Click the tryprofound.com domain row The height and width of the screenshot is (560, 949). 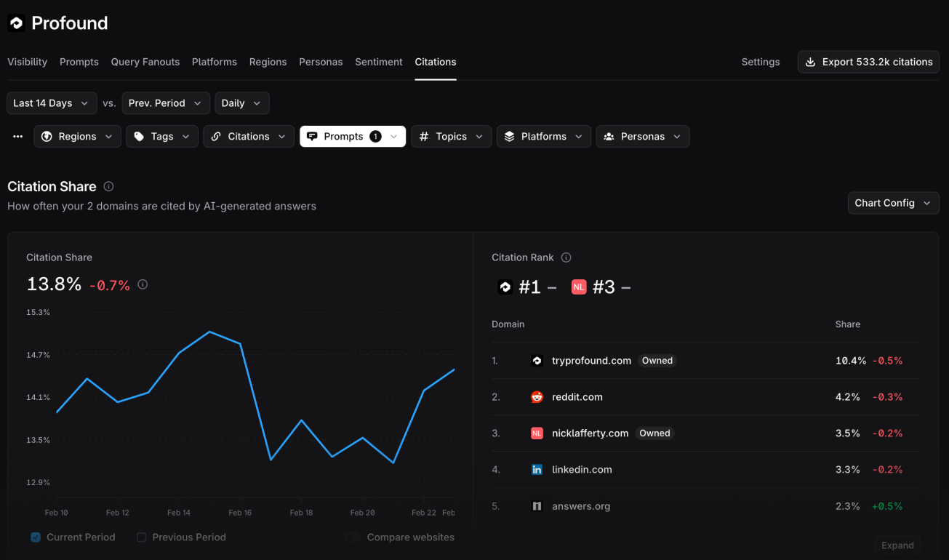pos(705,361)
